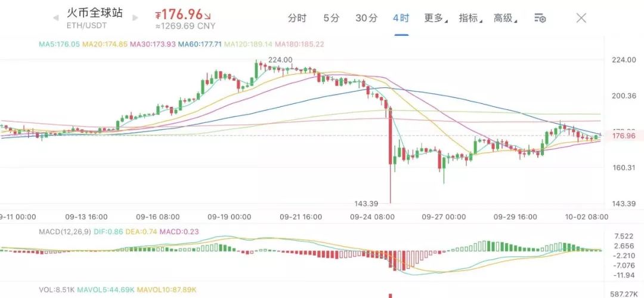Go to next trading pair arrow
The image size is (644, 298).
[x=135, y=19]
